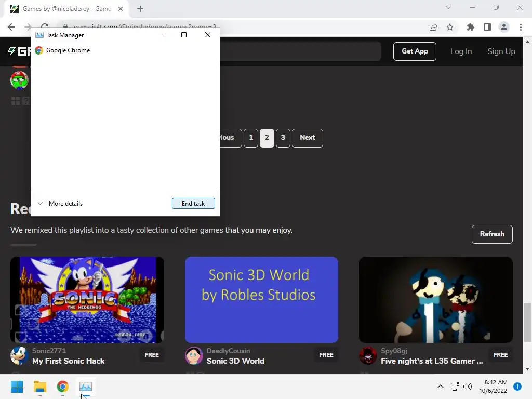Expand More details in Task Manager

click(x=60, y=204)
